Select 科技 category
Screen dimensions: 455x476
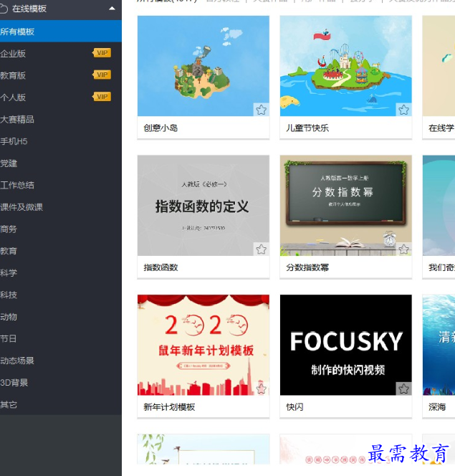point(9,295)
